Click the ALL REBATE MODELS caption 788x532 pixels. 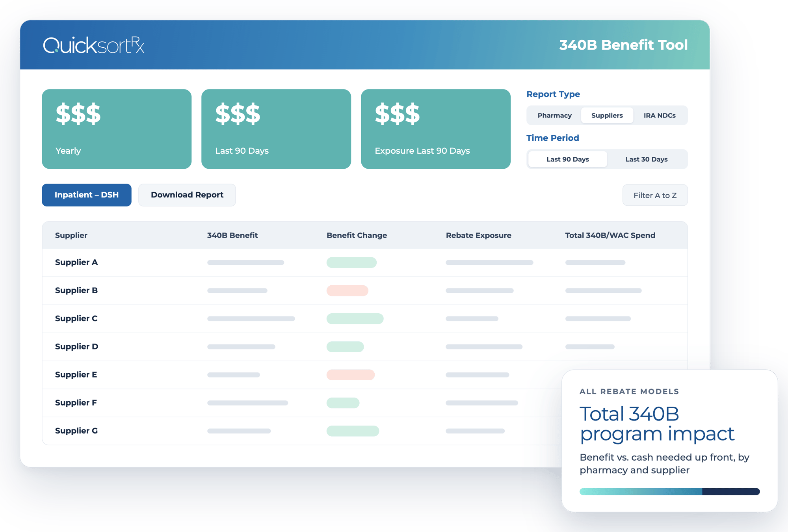point(629,391)
